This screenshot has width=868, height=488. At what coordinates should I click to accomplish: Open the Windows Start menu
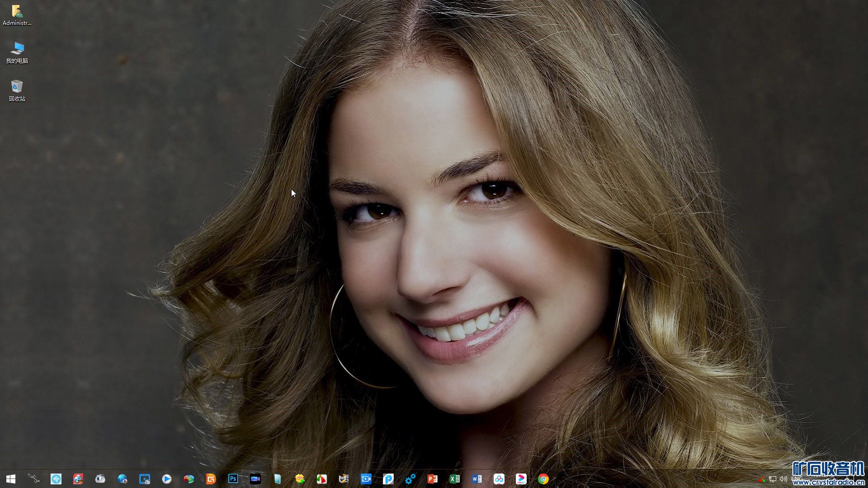[x=11, y=479]
